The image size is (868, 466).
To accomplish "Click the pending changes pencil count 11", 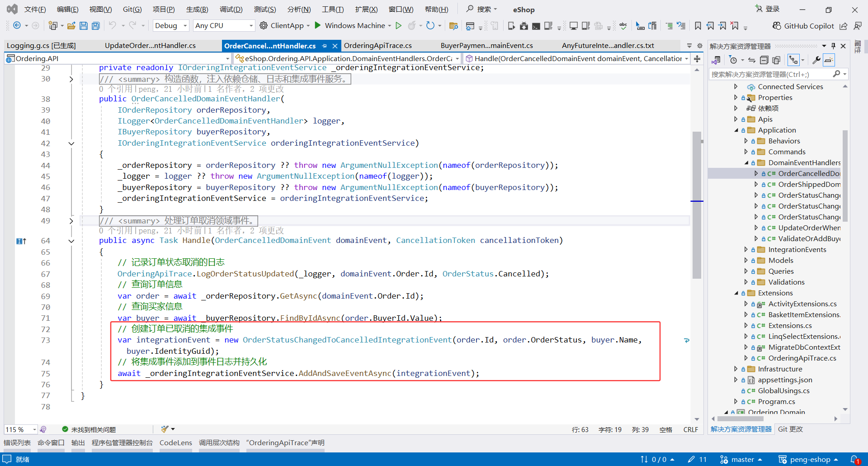I will point(697,460).
